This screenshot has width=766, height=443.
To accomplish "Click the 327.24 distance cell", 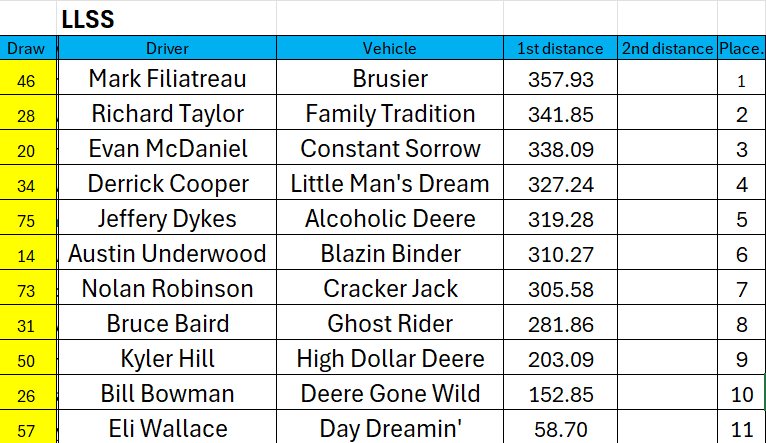I will pos(560,185).
